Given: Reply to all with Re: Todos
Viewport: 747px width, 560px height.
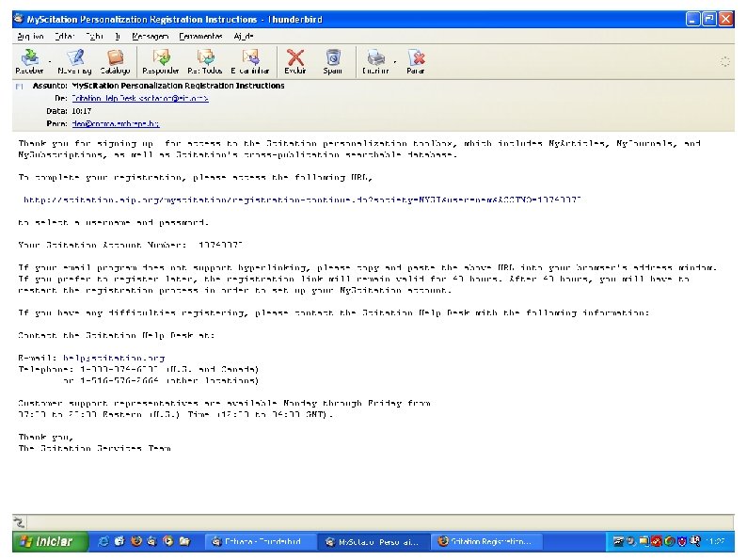Looking at the screenshot, I should [x=205, y=62].
